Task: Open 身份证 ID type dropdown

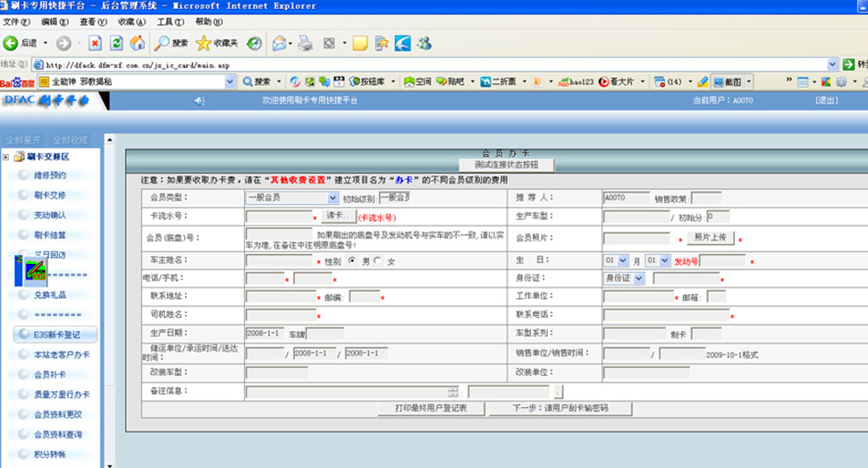Action: (639, 278)
